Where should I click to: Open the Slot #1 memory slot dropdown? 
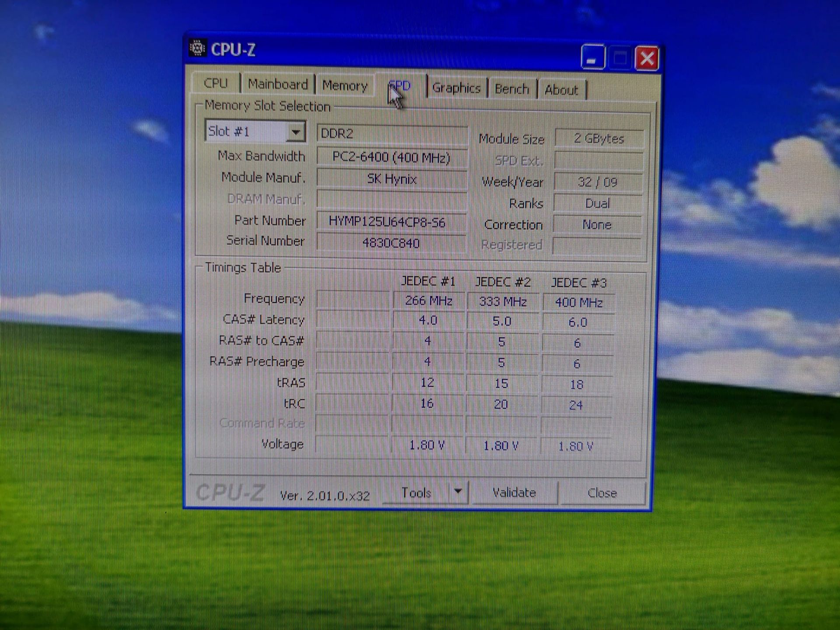255,131
